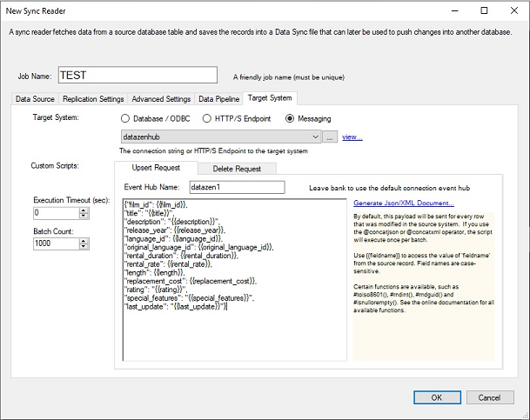Click the Event Hub Name field

[x=237, y=187]
